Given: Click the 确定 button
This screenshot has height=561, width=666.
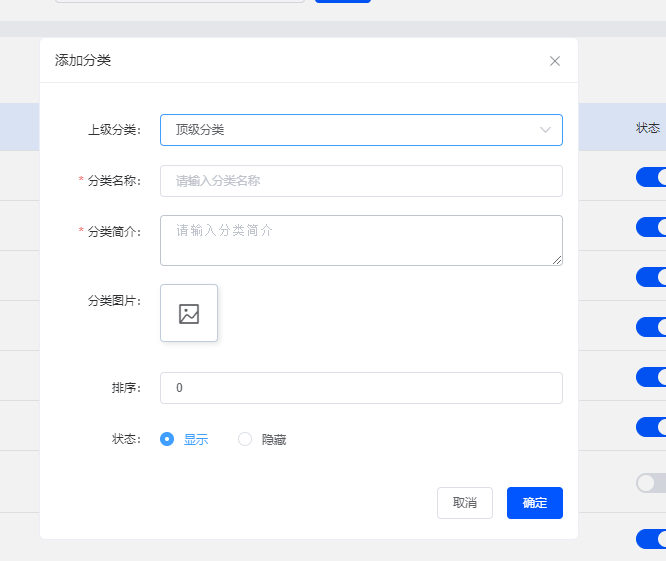Looking at the screenshot, I should coord(535,503).
